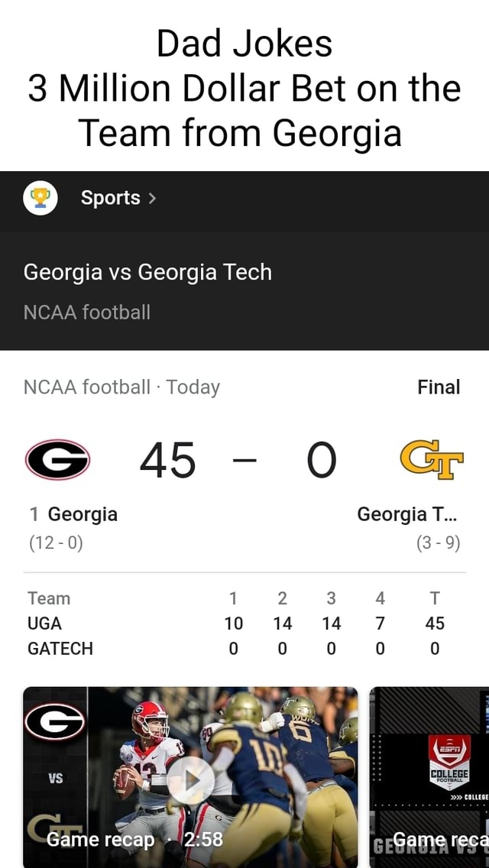489x868 pixels.
Task: Select the Georgia vs Georgia Tech heading
Action: coord(147,272)
